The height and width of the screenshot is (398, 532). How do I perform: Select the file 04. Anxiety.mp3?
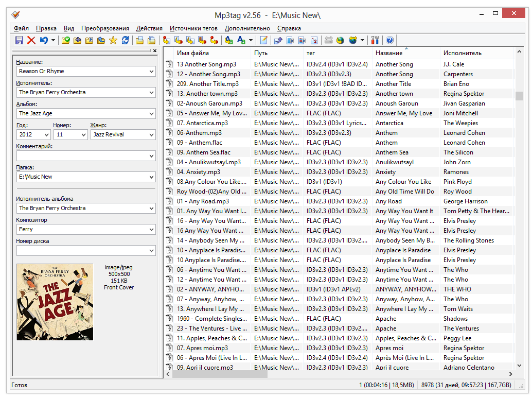[198, 172]
